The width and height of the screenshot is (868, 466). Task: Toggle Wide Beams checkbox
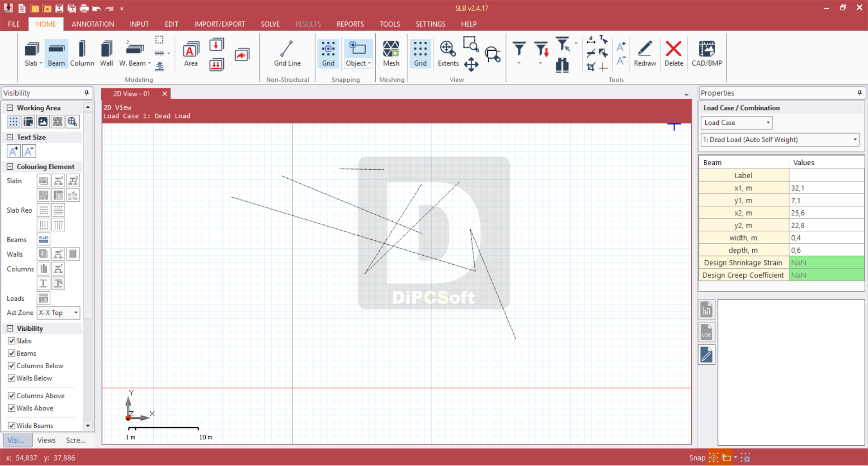(12, 426)
